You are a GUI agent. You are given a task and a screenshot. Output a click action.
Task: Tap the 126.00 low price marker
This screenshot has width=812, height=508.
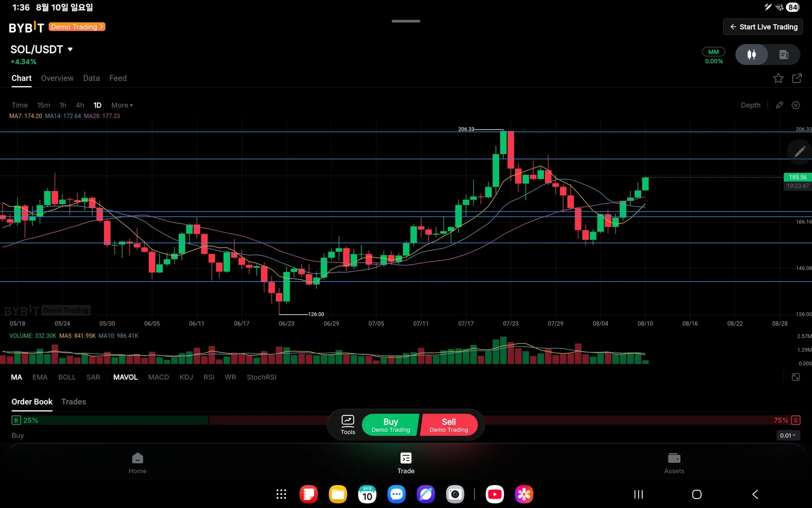click(316, 314)
